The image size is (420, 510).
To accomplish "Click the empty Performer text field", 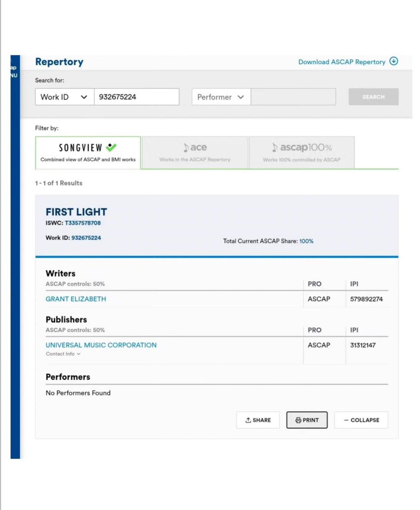I will coord(293,97).
